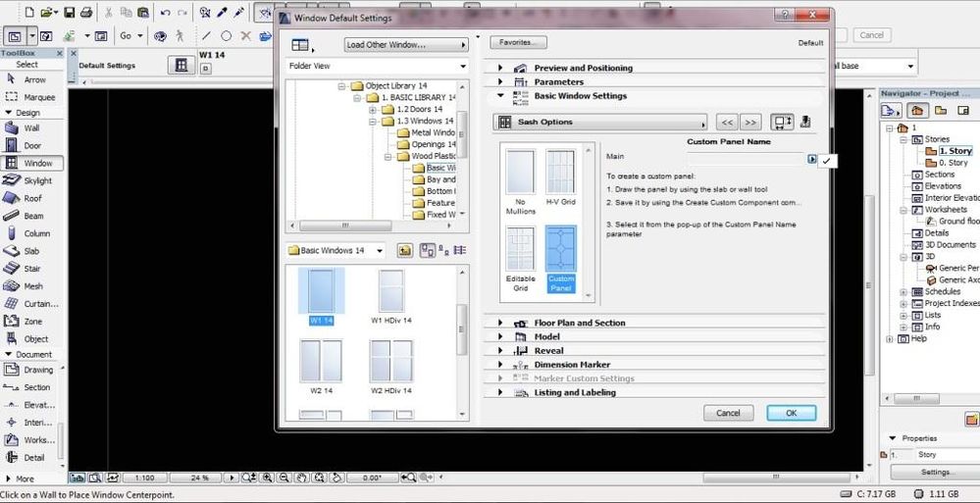Image resolution: width=980 pixels, height=503 pixels.
Task: Click the Favorites button
Action: tap(518, 42)
